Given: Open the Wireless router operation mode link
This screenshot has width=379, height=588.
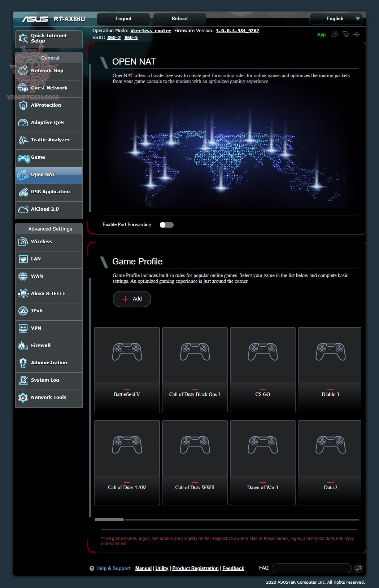Looking at the screenshot, I should coord(151,31).
